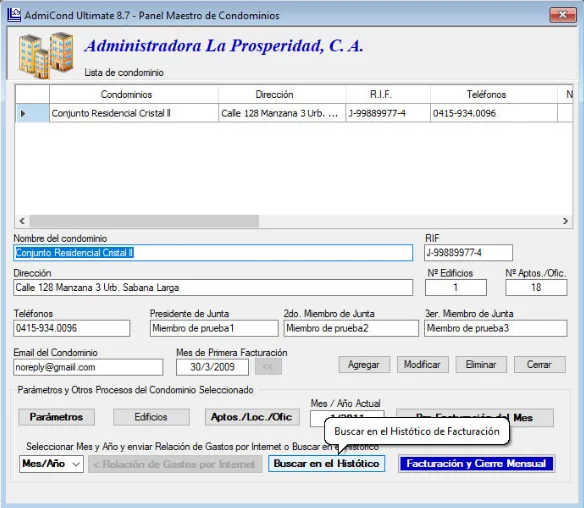
Task: Click Facturación y Cierre Mensual button
Action: tap(476, 464)
